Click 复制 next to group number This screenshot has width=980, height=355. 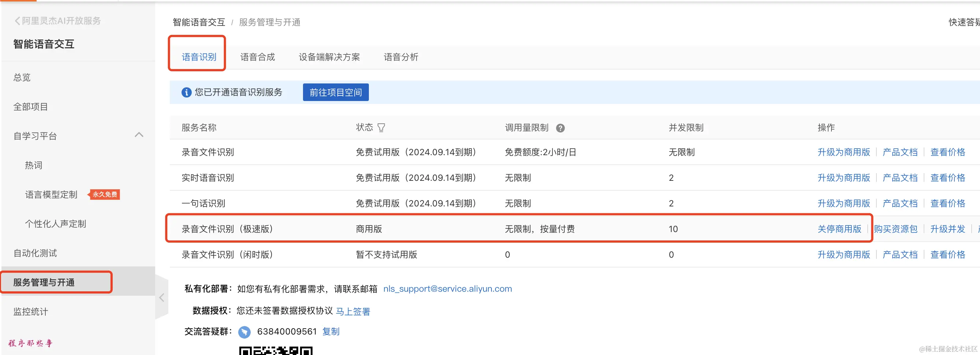[x=330, y=332]
